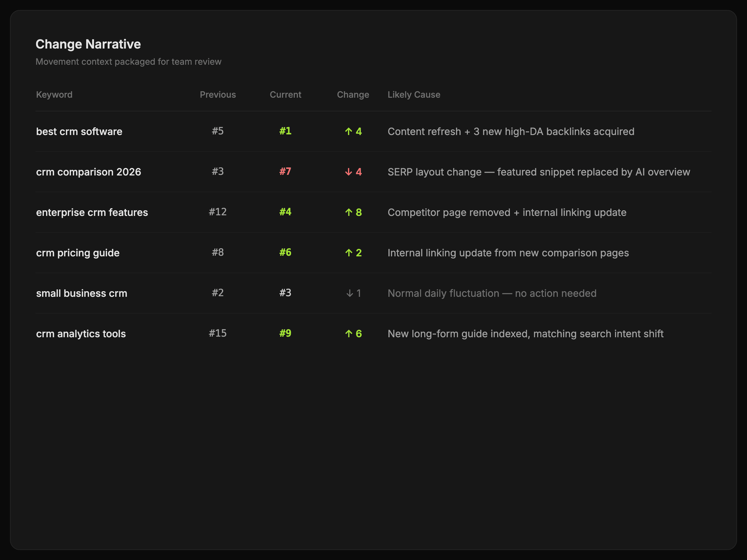
Task: Click the red #7 current rank
Action: coord(285,171)
